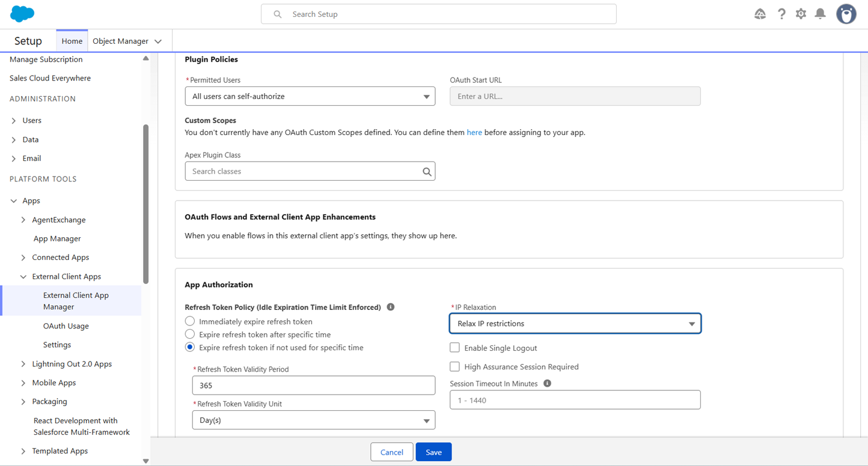This screenshot has height=466, width=868.
Task: Open the help question mark icon
Action: click(x=781, y=14)
